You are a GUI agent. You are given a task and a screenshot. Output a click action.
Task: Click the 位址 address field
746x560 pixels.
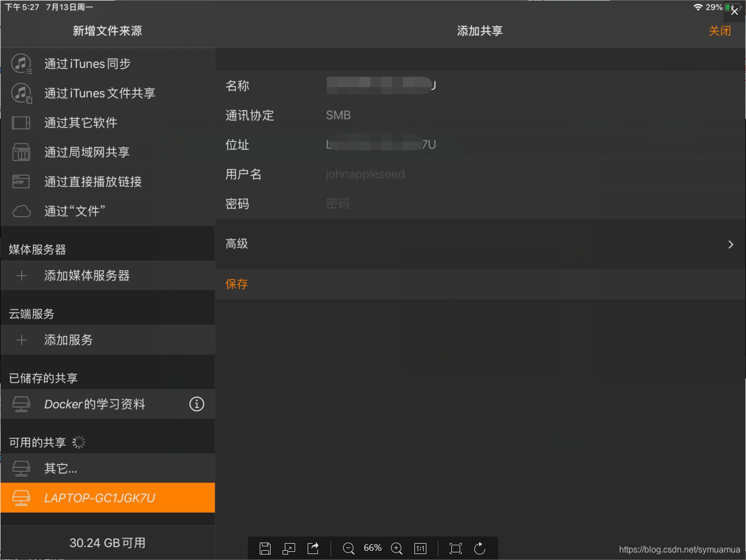point(480,144)
